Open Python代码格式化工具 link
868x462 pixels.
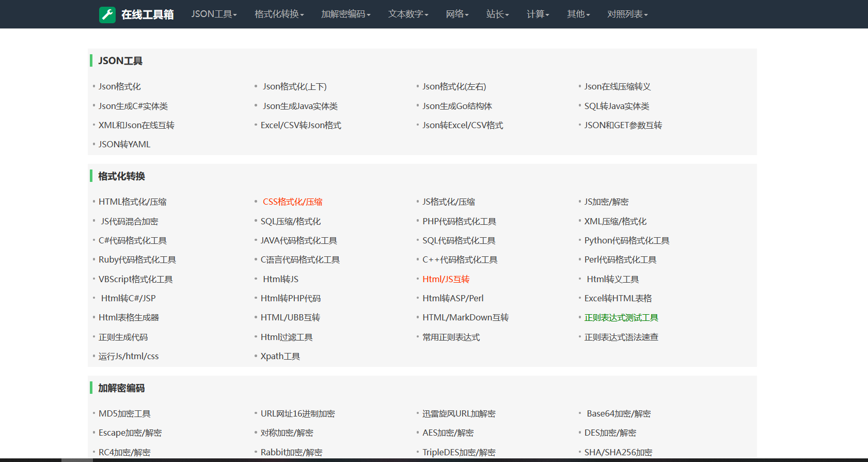[x=626, y=241]
